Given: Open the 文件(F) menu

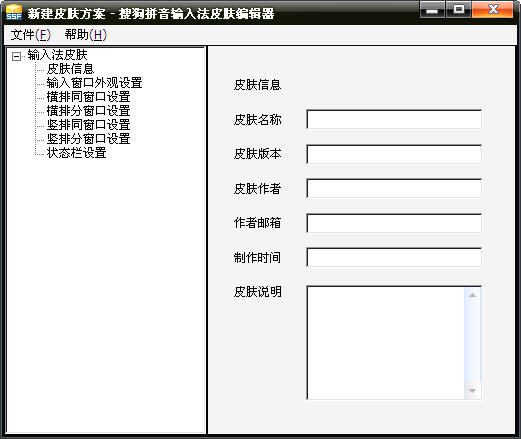Looking at the screenshot, I should (x=30, y=35).
